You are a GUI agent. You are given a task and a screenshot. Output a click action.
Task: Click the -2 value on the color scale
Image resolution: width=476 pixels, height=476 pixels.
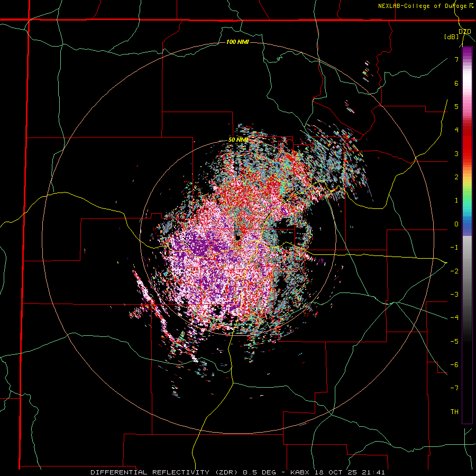click(454, 271)
